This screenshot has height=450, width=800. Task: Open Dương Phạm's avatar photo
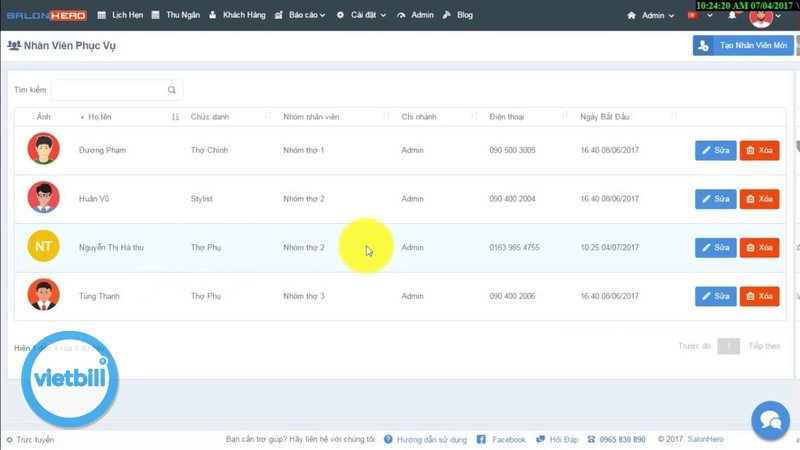[43, 150]
